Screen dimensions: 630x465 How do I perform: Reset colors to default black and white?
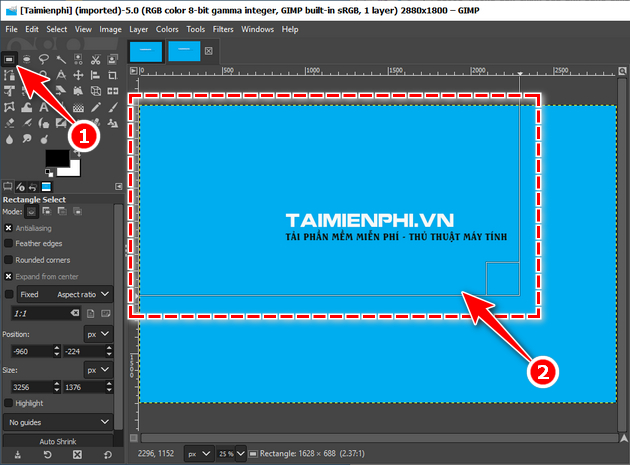tap(49, 173)
